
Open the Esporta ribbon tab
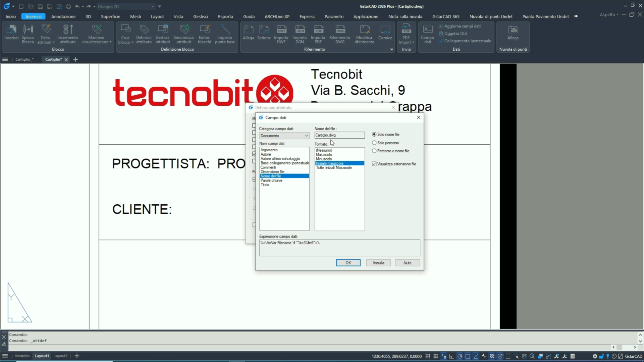point(225,16)
